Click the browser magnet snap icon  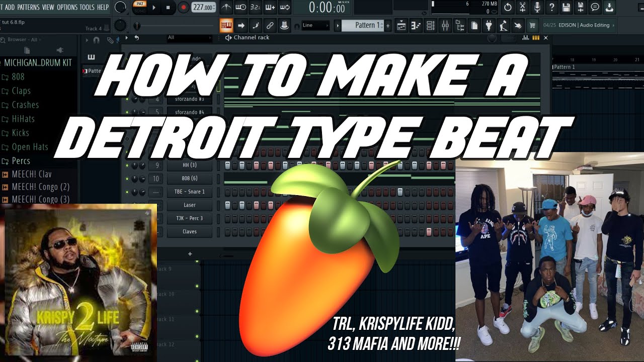pos(97,40)
